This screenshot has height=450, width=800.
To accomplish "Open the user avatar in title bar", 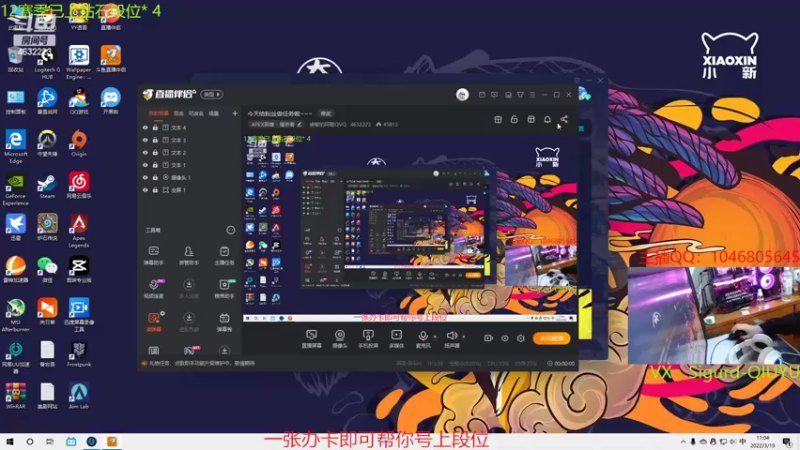I will tap(462, 94).
